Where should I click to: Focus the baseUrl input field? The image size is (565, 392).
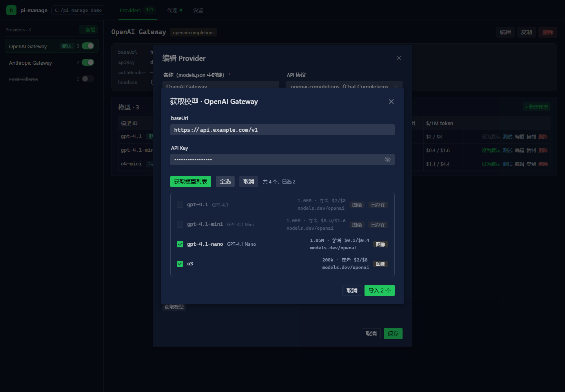[x=282, y=130]
